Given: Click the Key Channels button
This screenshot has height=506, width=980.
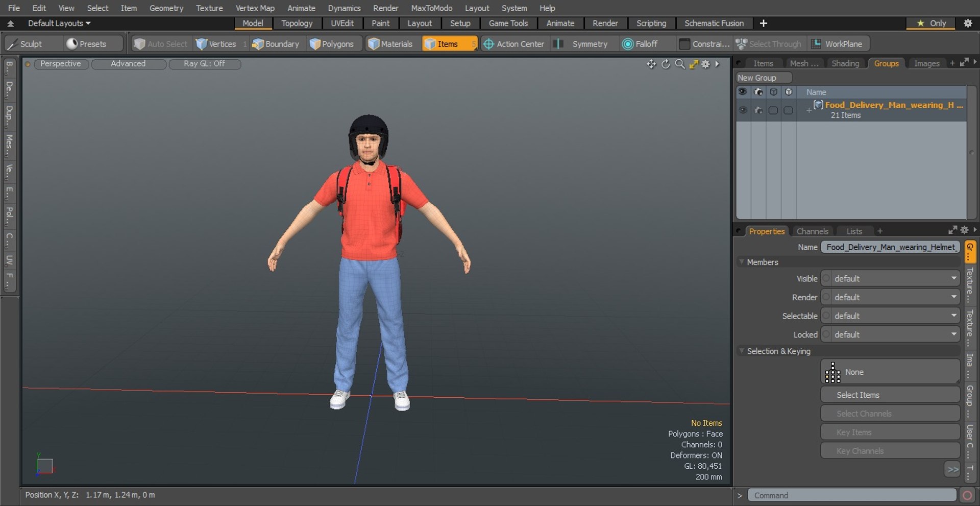Looking at the screenshot, I should pyautogui.click(x=890, y=451).
